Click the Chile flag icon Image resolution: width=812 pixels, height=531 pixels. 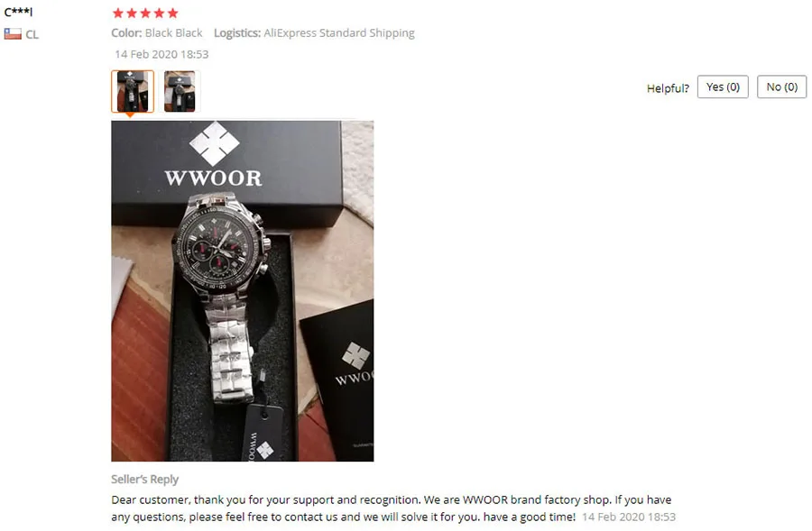[13, 34]
